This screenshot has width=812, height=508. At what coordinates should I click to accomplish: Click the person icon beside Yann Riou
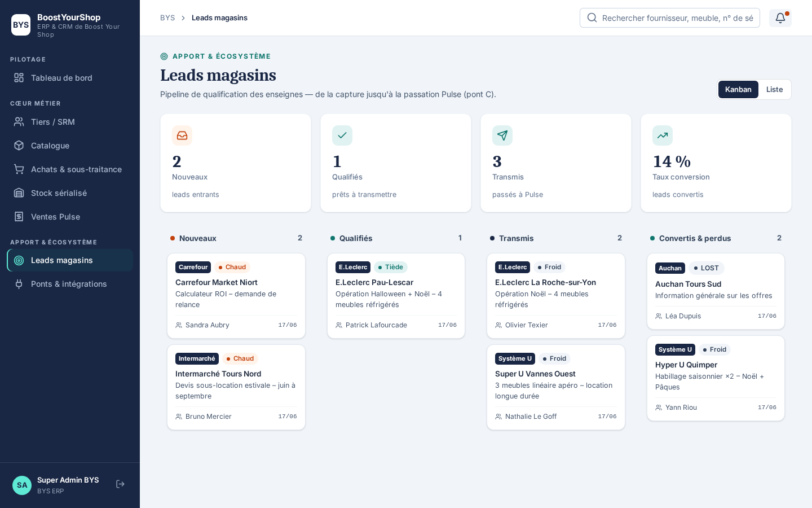click(659, 408)
